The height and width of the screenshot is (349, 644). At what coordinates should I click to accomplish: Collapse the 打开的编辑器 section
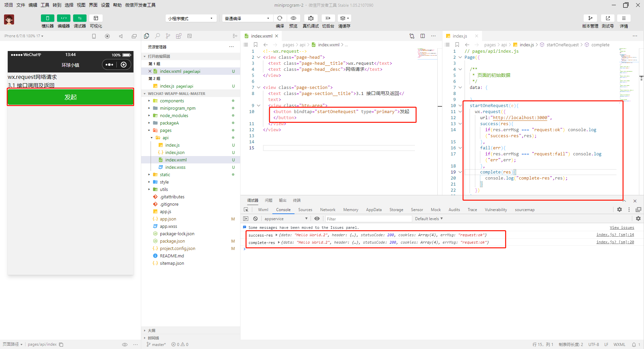click(x=191, y=56)
